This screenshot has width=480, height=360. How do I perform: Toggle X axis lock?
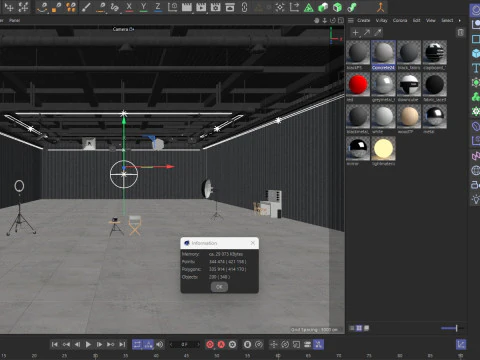(129, 7)
